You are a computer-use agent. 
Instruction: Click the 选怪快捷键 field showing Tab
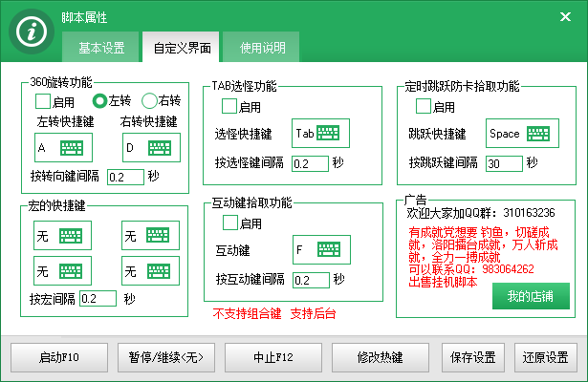(x=320, y=133)
